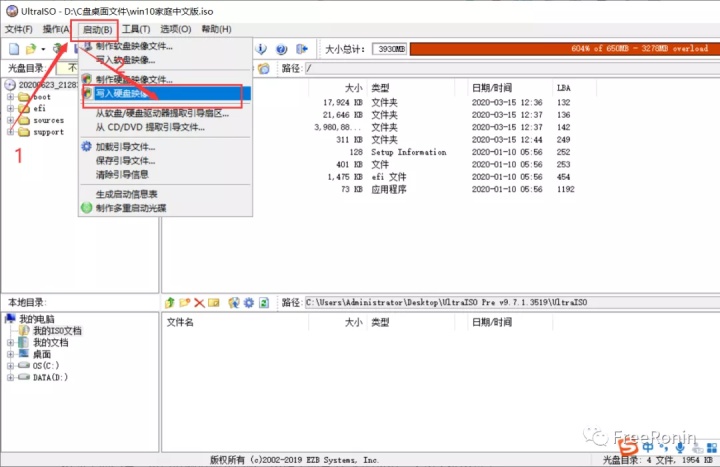Image resolution: width=720 pixels, height=467 pixels.
Task: Click the blue gear icon in the local toolbar
Action: point(248,303)
